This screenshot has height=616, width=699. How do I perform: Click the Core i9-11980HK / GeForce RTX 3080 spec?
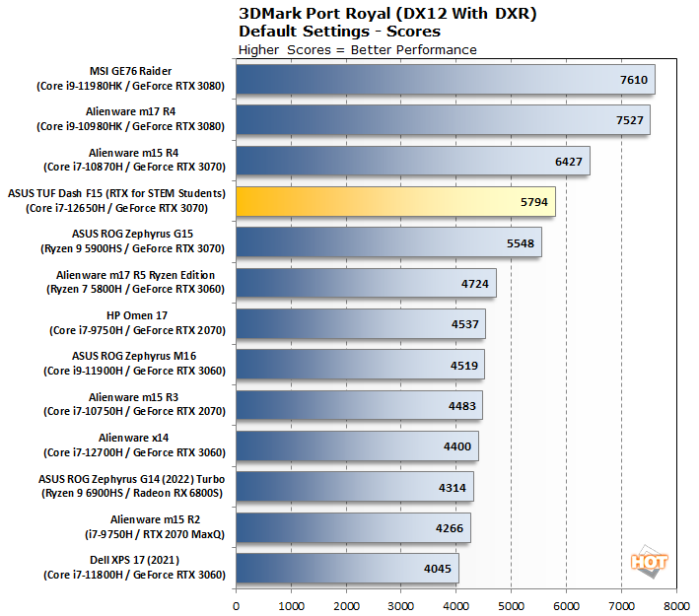[130, 86]
